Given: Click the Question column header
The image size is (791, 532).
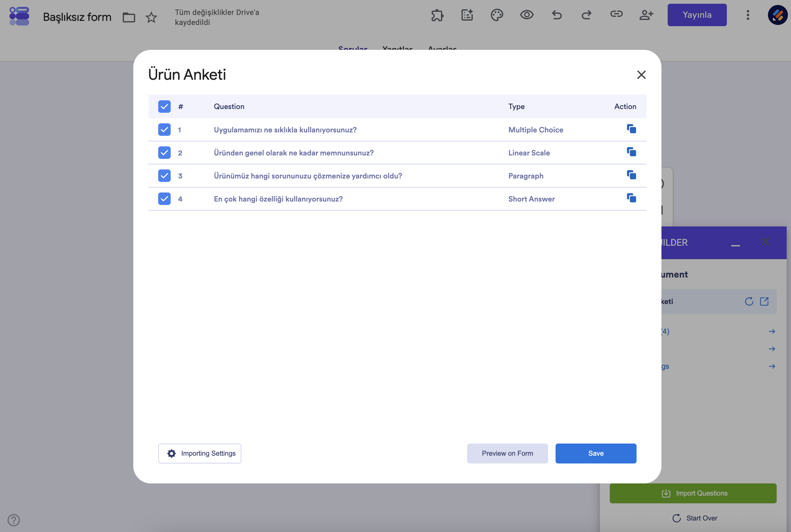Looking at the screenshot, I should click(x=229, y=107).
